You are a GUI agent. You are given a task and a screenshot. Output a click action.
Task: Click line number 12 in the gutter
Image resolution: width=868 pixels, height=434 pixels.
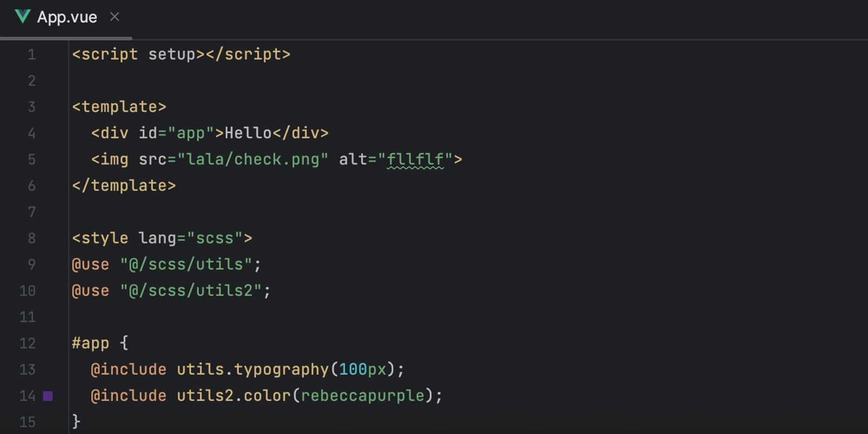click(27, 343)
